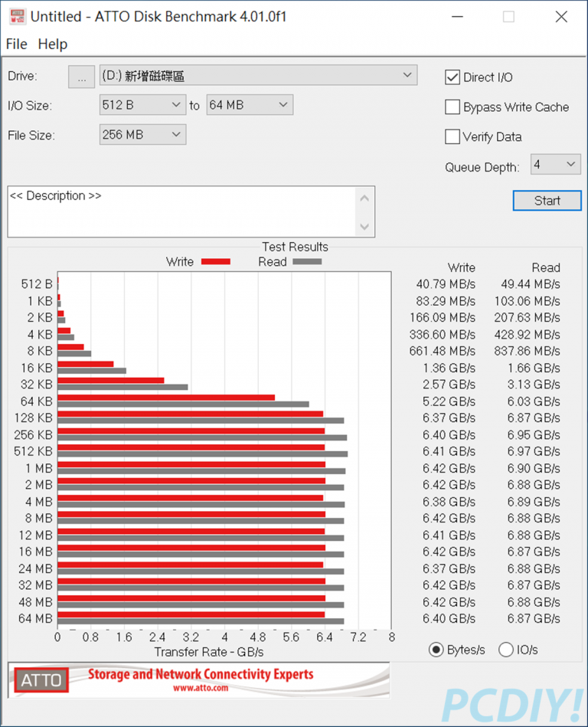Expand the I/O Size end dropdown (64 MB)
The image size is (588, 727).
click(250, 105)
